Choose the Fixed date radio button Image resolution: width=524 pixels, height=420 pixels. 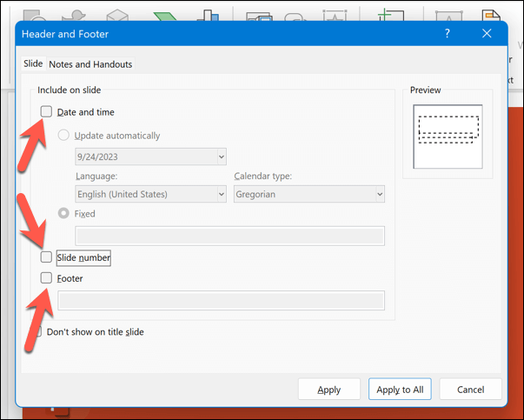63,213
